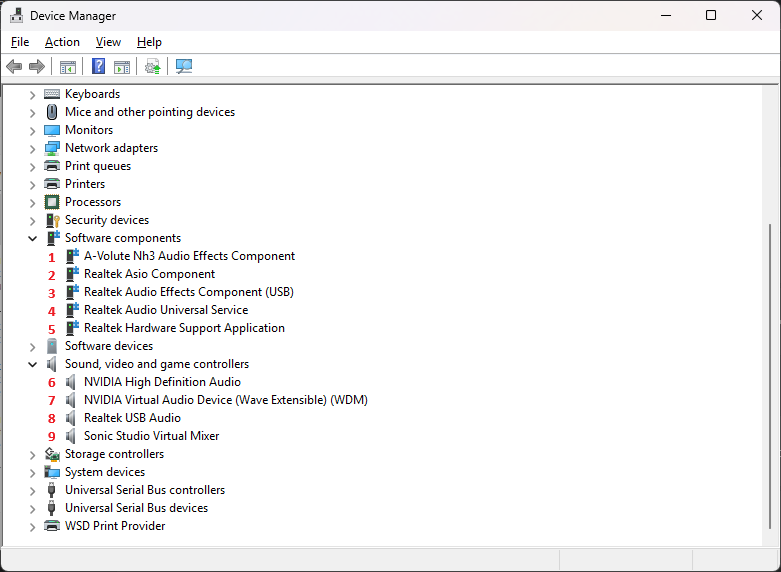Image resolution: width=781 pixels, height=572 pixels.
Task: Select Realtek Audio Effects Component (USB) label
Action: pyautogui.click(x=189, y=291)
